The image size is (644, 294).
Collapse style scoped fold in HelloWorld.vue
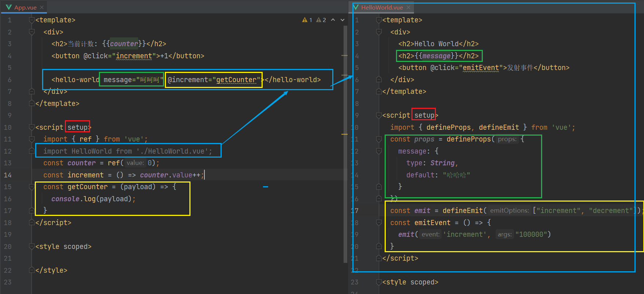pos(379,282)
